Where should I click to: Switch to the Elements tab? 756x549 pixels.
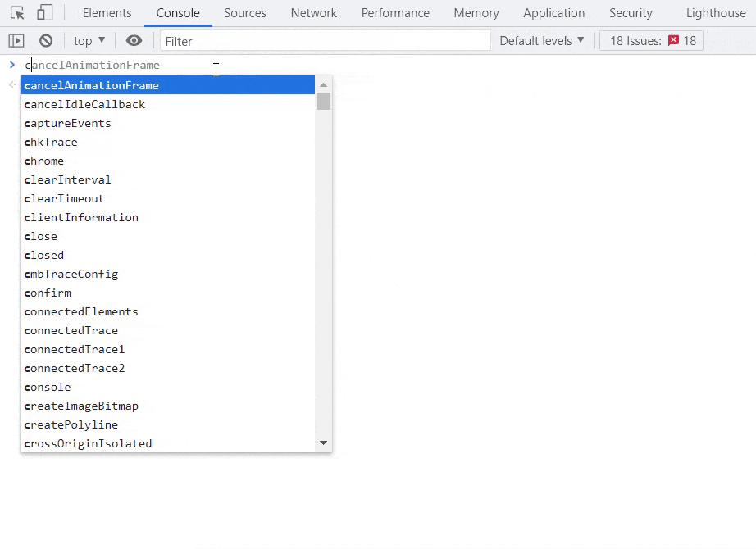pos(107,12)
